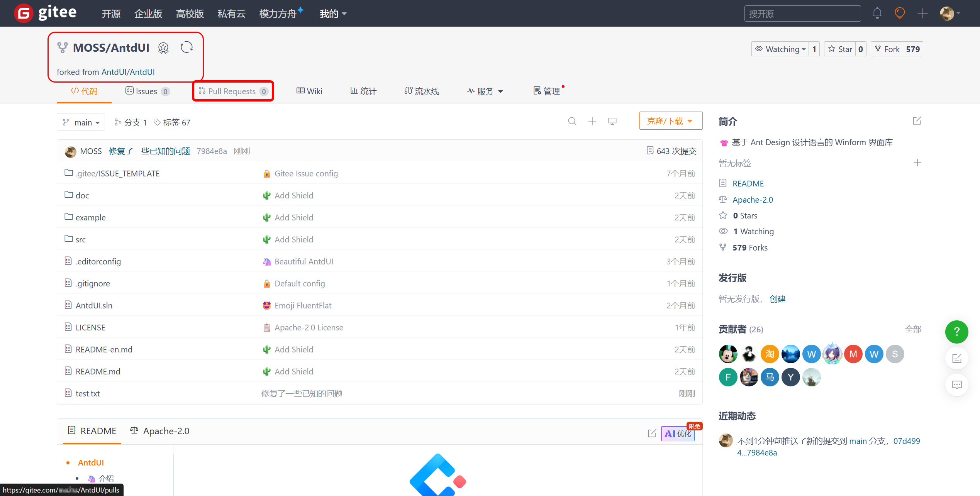Open the AntdUI/AntdUI source repository link
The height and width of the screenshot is (496, 980).
tap(128, 72)
